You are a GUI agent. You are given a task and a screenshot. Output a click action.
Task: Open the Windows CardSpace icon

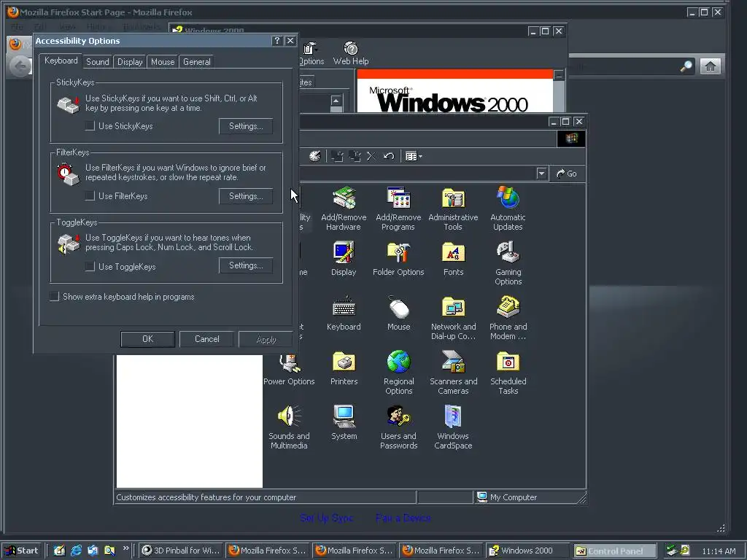click(453, 427)
